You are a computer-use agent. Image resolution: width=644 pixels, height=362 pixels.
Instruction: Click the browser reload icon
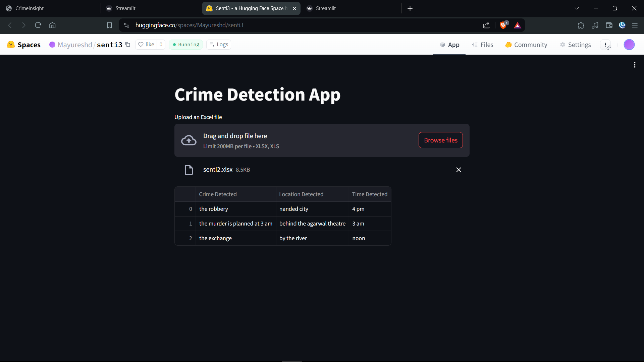[x=38, y=25]
